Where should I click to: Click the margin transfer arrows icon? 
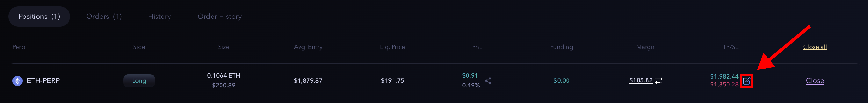[x=659, y=80]
